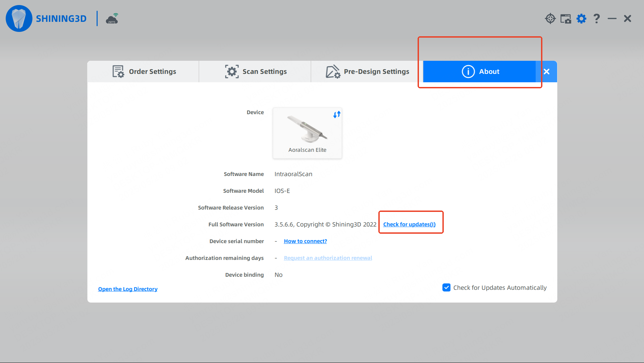
Task: Switch to Order Settings tab
Action: [x=144, y=72]
